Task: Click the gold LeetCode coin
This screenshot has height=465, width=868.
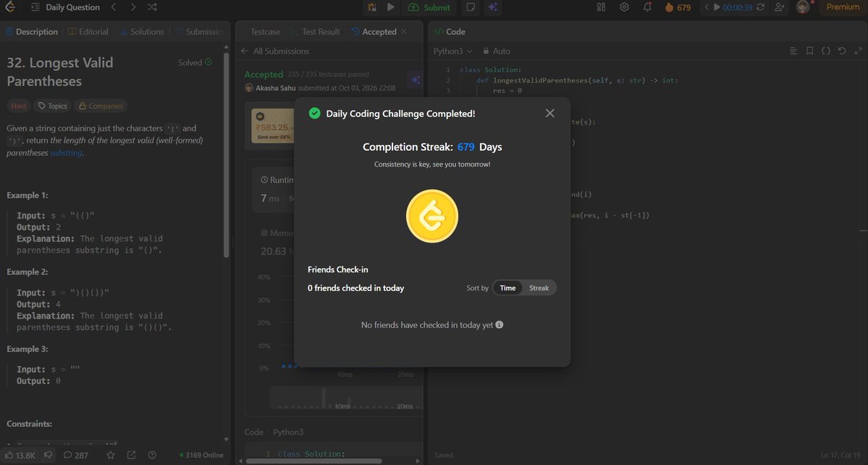Action: click(432, 216)
